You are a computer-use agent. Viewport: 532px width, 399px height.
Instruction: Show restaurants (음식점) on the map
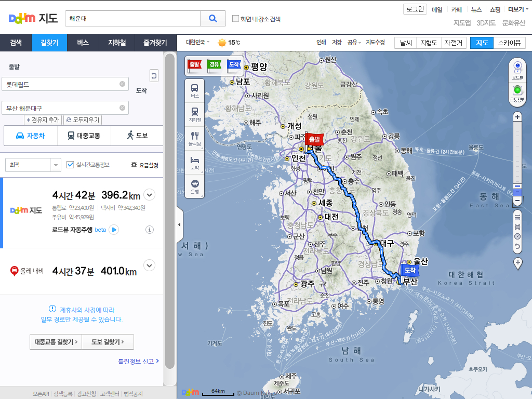(195, 139)
